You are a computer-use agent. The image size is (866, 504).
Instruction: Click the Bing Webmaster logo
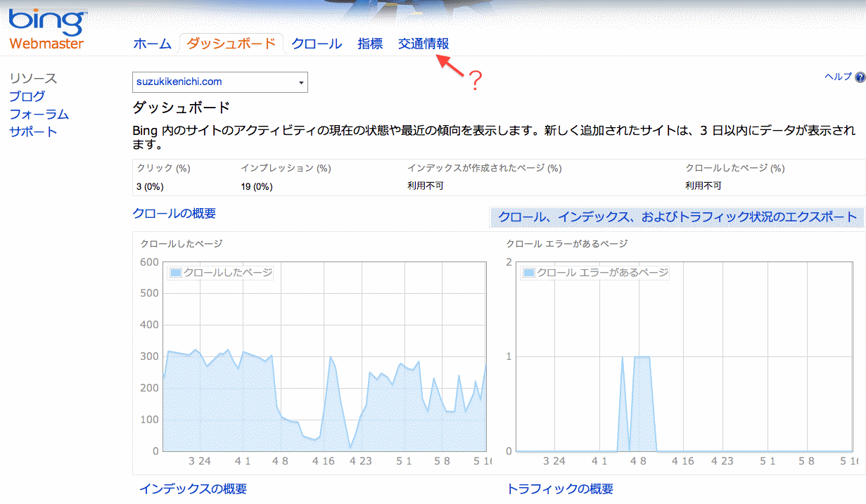(46, 28)
